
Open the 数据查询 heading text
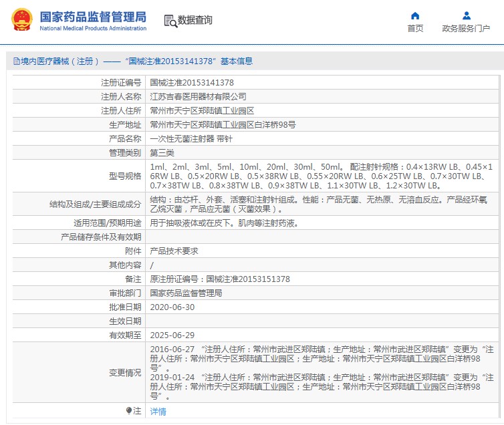tap(195, 21)
